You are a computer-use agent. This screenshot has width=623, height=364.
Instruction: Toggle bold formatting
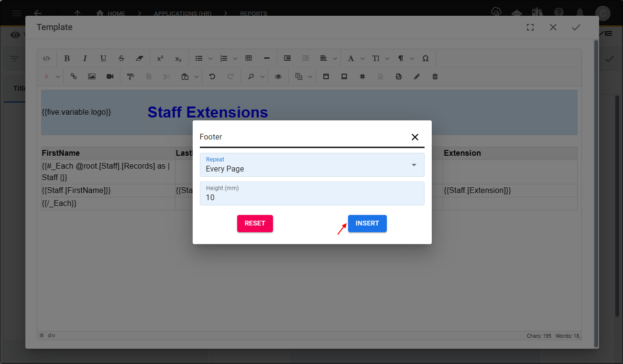coord(67,58)
